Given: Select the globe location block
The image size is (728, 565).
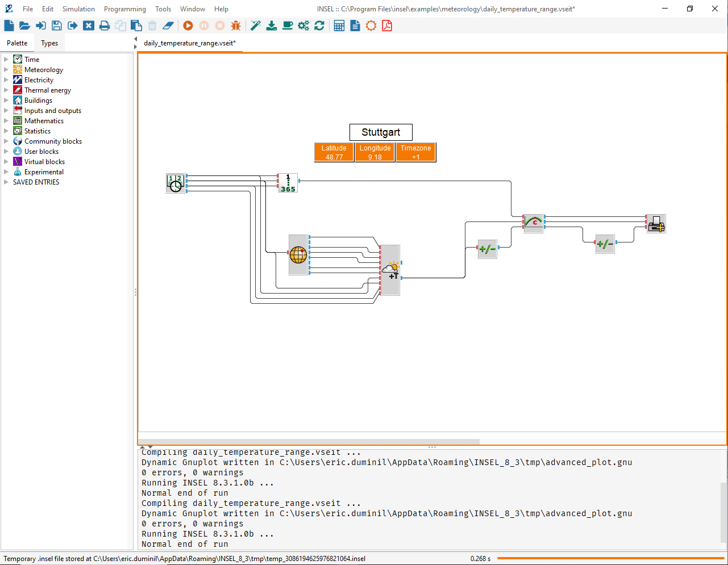Looking at the screenshot, I should [298, 254].
